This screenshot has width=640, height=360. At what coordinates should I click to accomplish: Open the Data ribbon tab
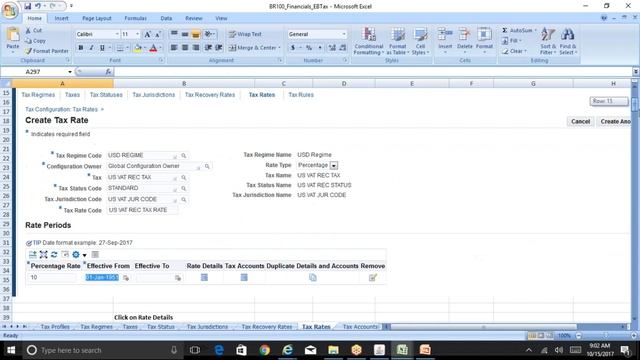[166, 18]
